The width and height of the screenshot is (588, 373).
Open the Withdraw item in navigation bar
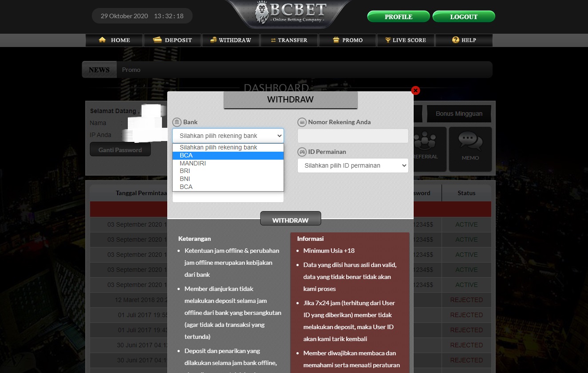[231, 40]
